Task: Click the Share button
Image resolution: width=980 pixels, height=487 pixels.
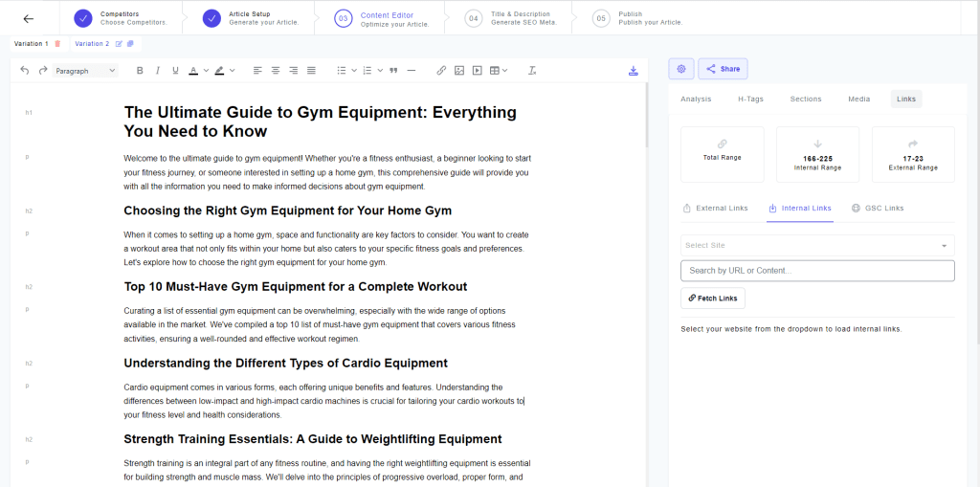Action: point(723,69)
